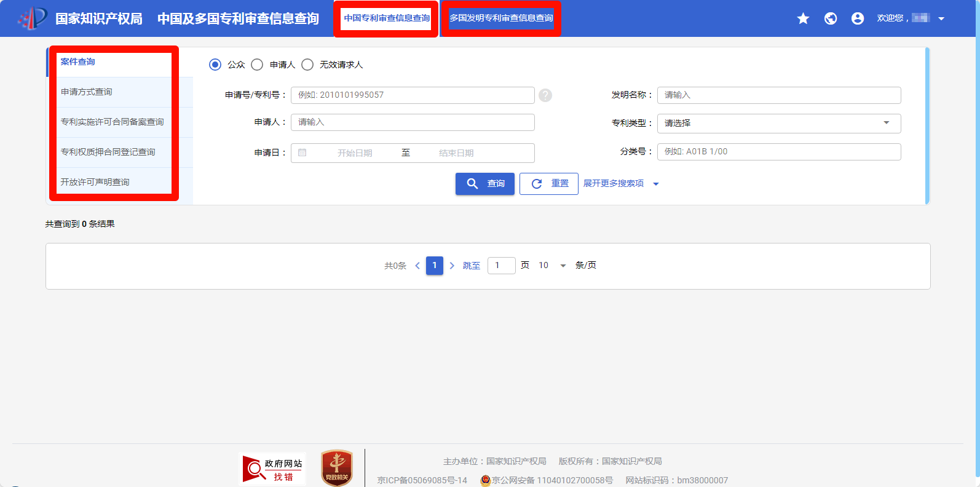The image size is (980, 487).
Task: Focus the 申请号/专利号 input field
Action: pyautogui.click(x=413, y=95)
